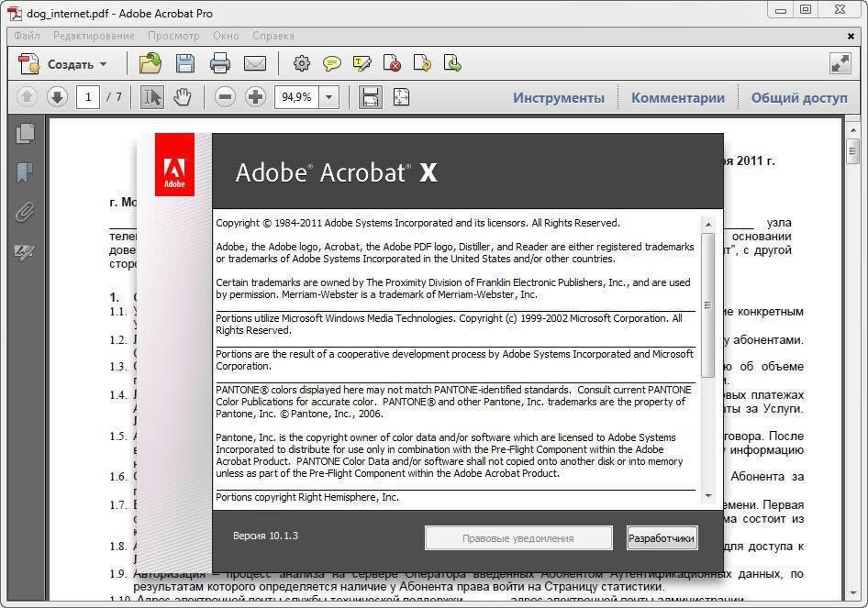The height and width of the screenshot is (608, 868).
Task: Click the page number input field
Action: click(x=88, y=97)
